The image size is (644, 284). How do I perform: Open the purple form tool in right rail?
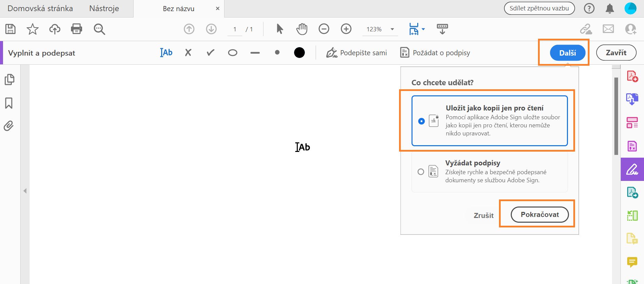tap(632, 146)
